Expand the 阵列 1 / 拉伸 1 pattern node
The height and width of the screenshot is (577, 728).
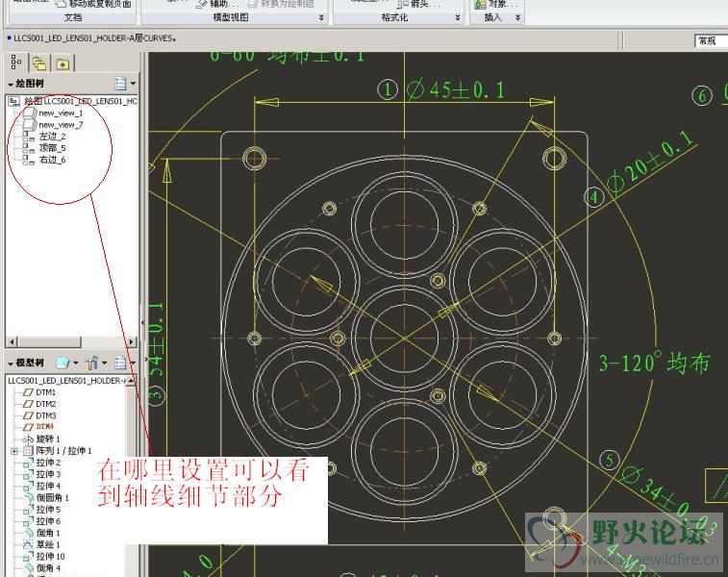(14, 451)
